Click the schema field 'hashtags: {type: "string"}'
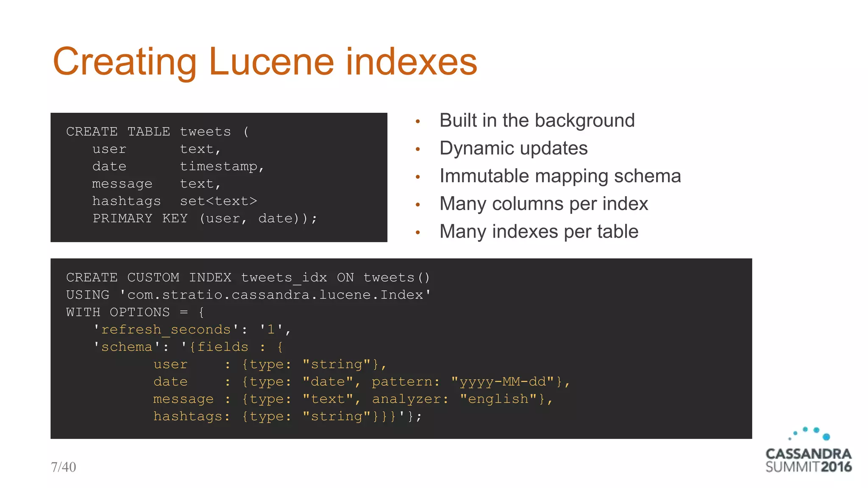The image size is (868, 488). [287, 416]
